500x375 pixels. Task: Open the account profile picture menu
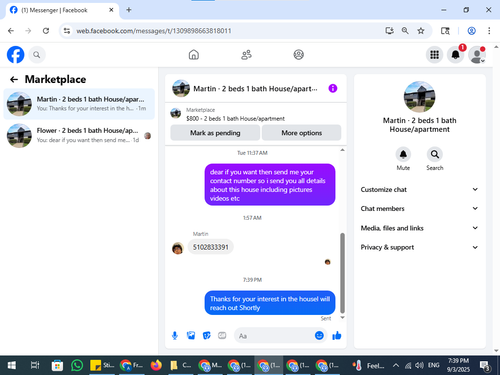(x=477, y=55)
